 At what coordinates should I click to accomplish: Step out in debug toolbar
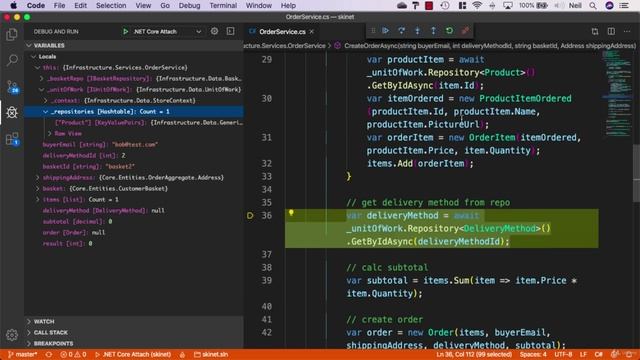[433, 31]
